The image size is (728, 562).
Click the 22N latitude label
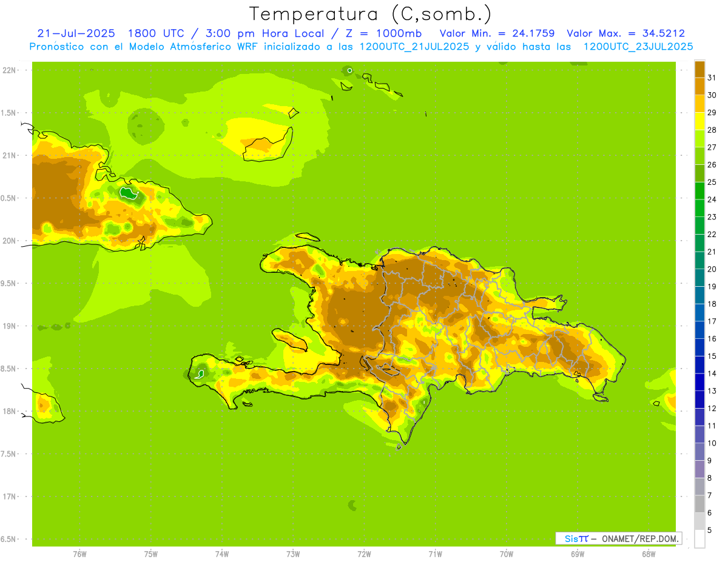(x=9, y=70)
